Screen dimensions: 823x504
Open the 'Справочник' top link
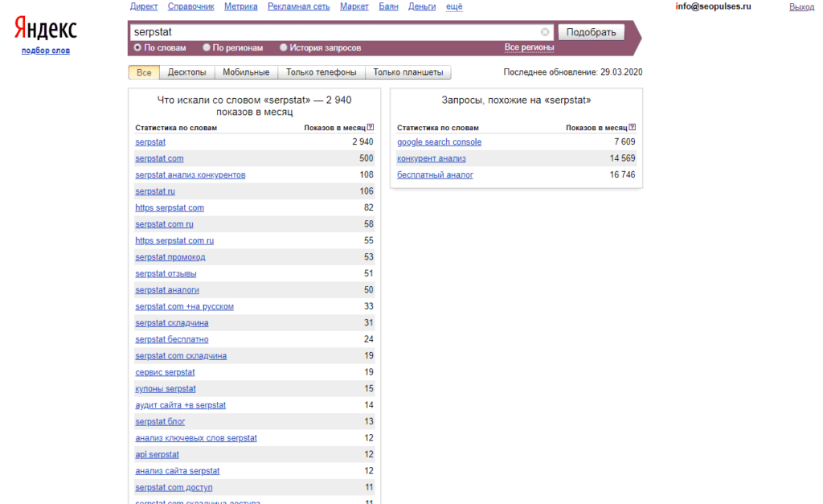coord(191,6)
